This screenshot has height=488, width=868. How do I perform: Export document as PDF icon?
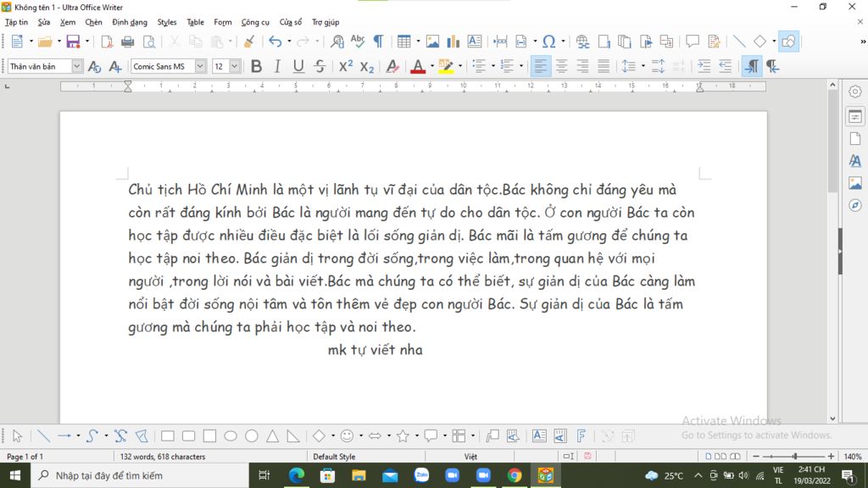point(107,42)
